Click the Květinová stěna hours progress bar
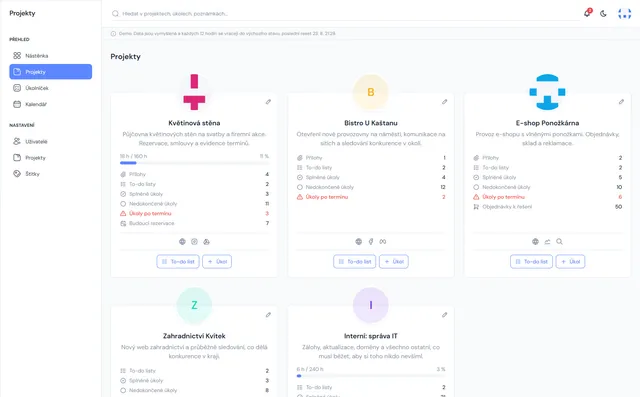The image size is (640, 397). pos(194,163)
